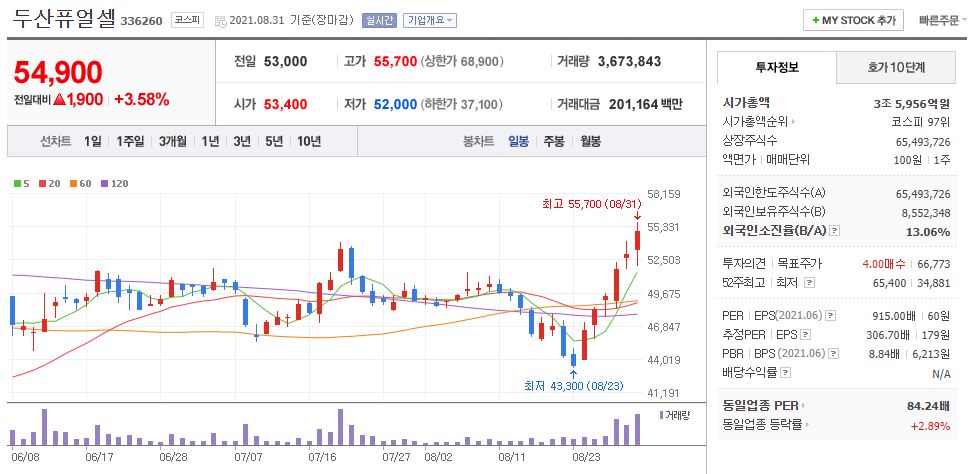Viewport: 977px width, 474px height.
Task: Click the 동일업종 등락률 value +2.89%
Action: tap(930, 426)
